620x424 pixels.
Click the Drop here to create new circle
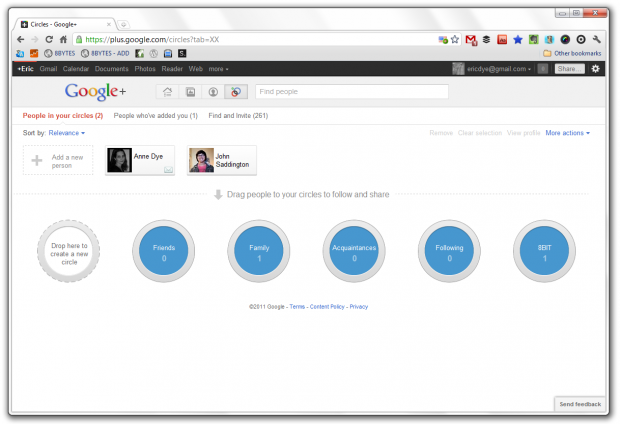[x=69, y=251]
